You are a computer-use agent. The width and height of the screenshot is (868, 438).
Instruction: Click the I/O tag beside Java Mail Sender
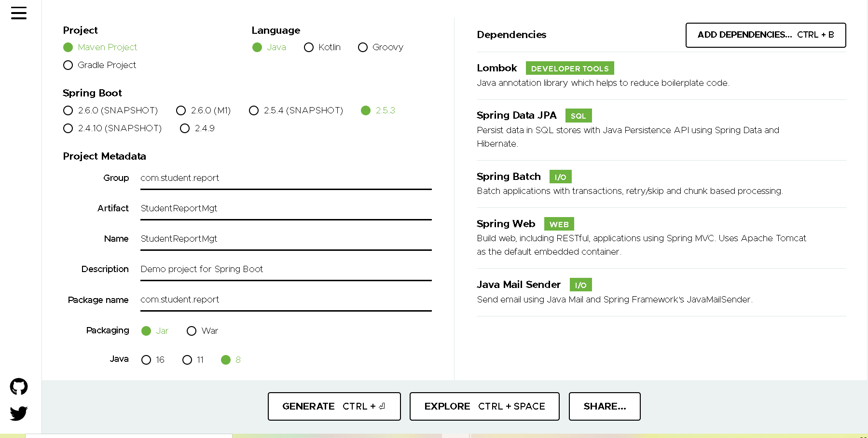[x=580, y=285]
